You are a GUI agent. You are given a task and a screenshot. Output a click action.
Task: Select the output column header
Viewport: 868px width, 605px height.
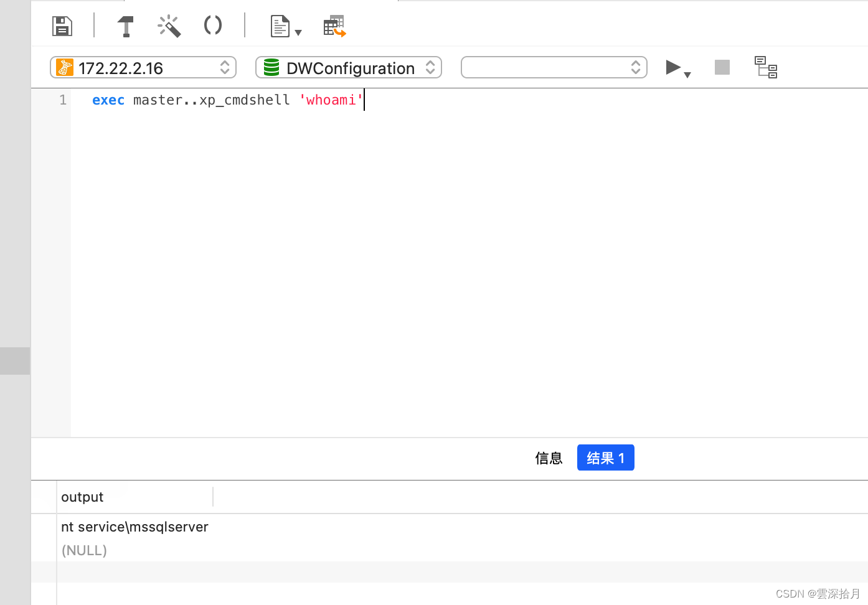click(135, 497)
